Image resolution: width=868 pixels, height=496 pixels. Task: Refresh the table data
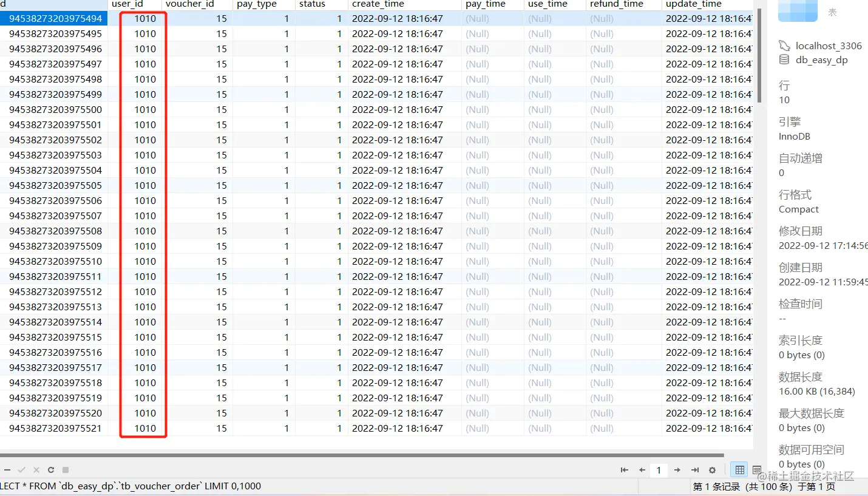[51, 470]
